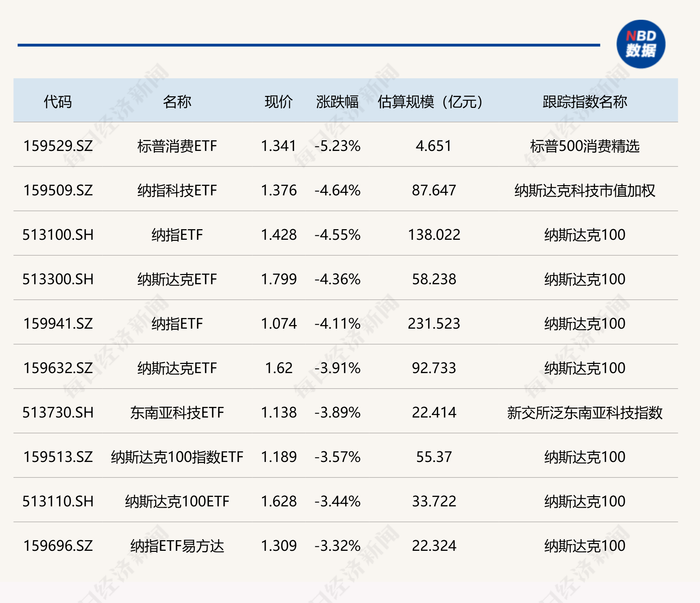Image resolution: width=700 pixels, height=603 pixels.
Task: Click the 标普消费ETF name cell
Action: point(177,146)
